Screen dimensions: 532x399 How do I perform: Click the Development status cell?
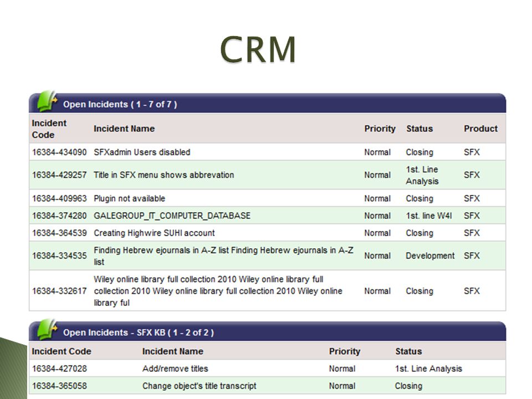pyautogui.click(x=430, y=256)
